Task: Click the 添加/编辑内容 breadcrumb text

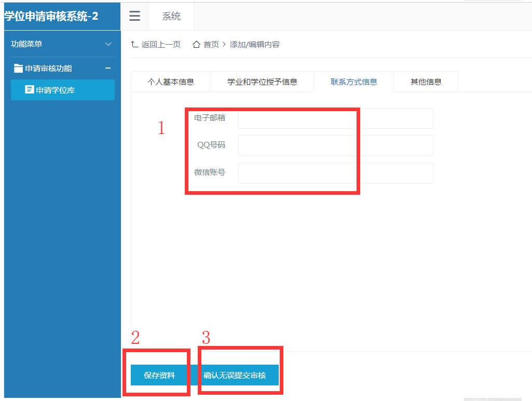Action: 255,45
